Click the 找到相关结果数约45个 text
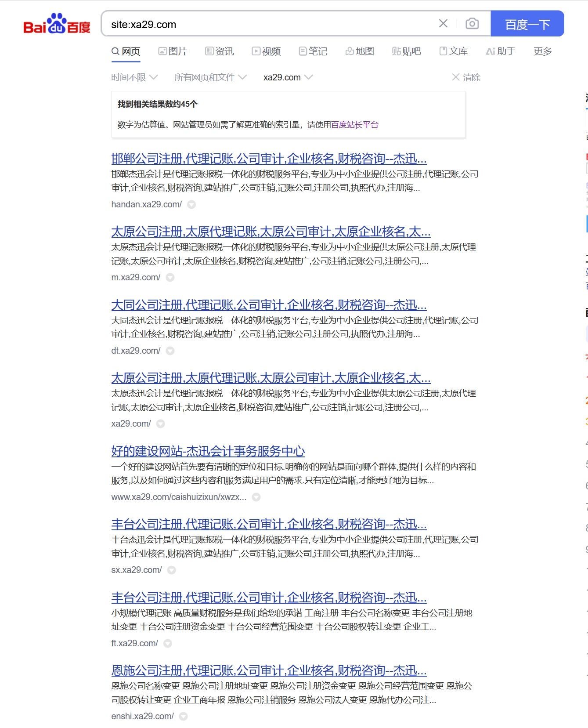Viewport: 588px width, 728px height. [x=158, y=104]
